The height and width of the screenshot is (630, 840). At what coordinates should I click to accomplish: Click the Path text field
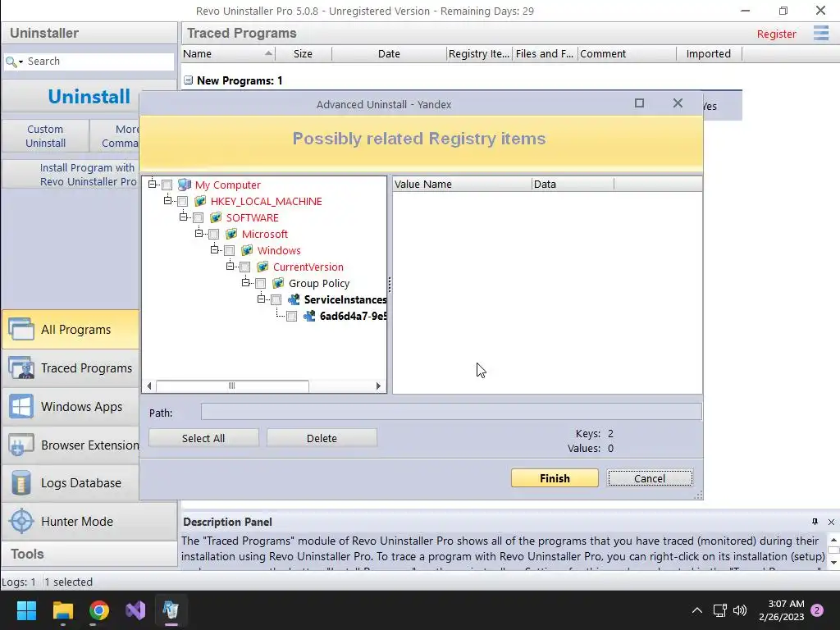tap(451, 412)
